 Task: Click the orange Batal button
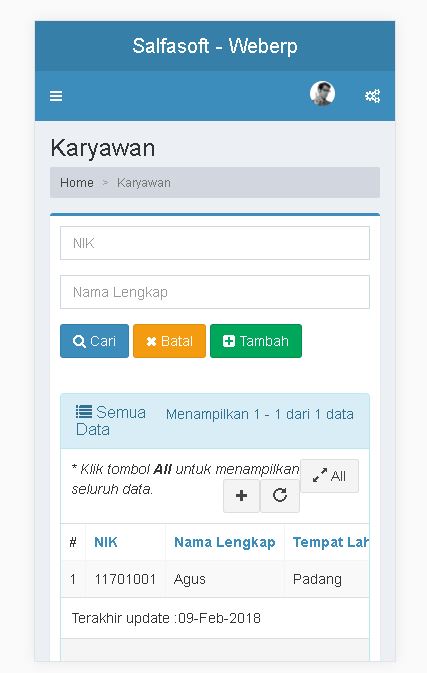tap(170, 341)
